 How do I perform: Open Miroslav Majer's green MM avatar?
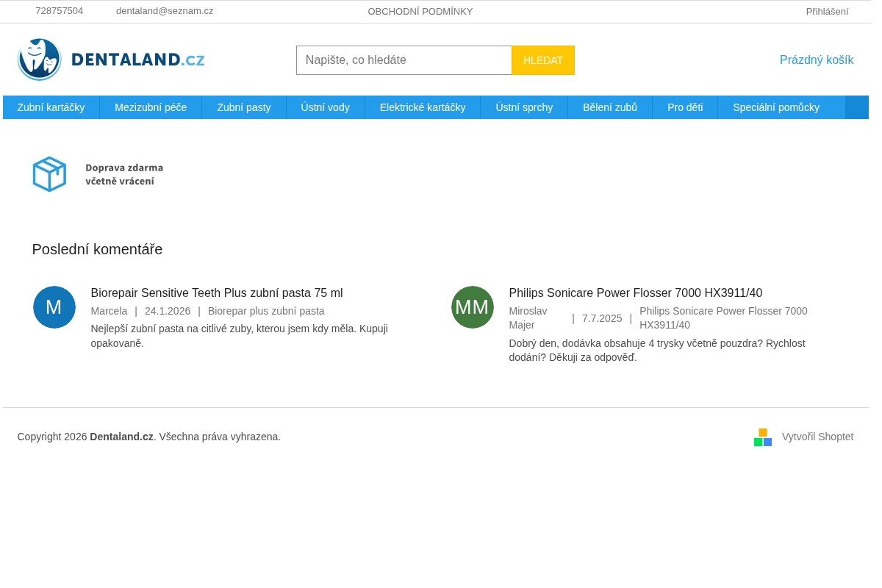coord(473,307)
